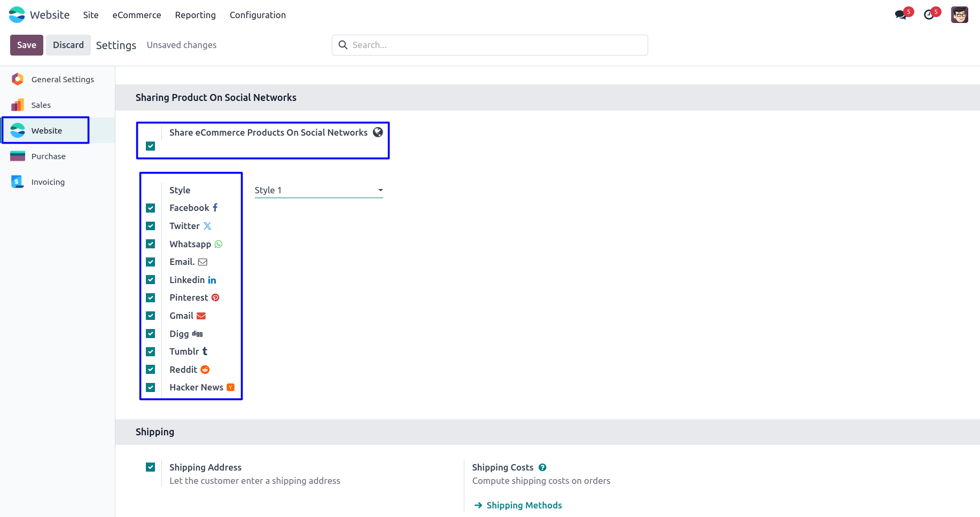This screenshot has height=517, width=980.
Task: Click the Website app logo icon
Action: [x=17, y=15]
